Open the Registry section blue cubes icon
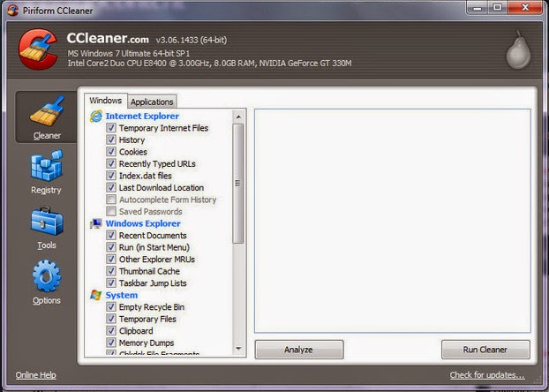The height and width of the screenshot is (392, 549). pos(47,165)
